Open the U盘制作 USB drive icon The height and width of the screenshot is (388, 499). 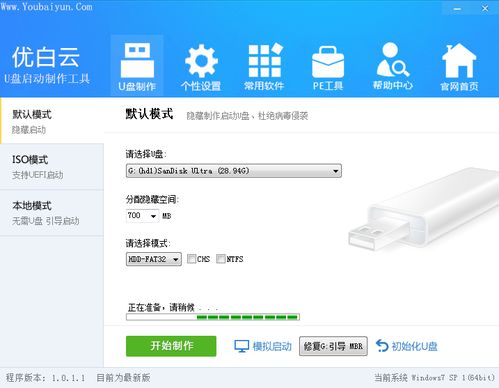137,60
